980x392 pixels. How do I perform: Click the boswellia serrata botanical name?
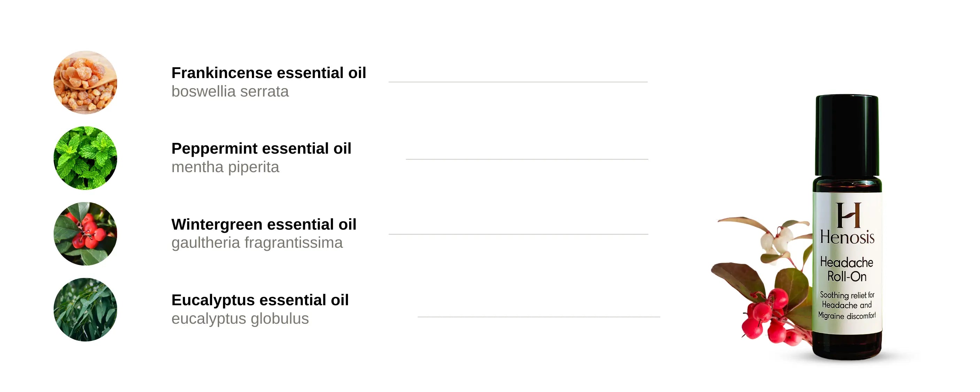point(230,91)
